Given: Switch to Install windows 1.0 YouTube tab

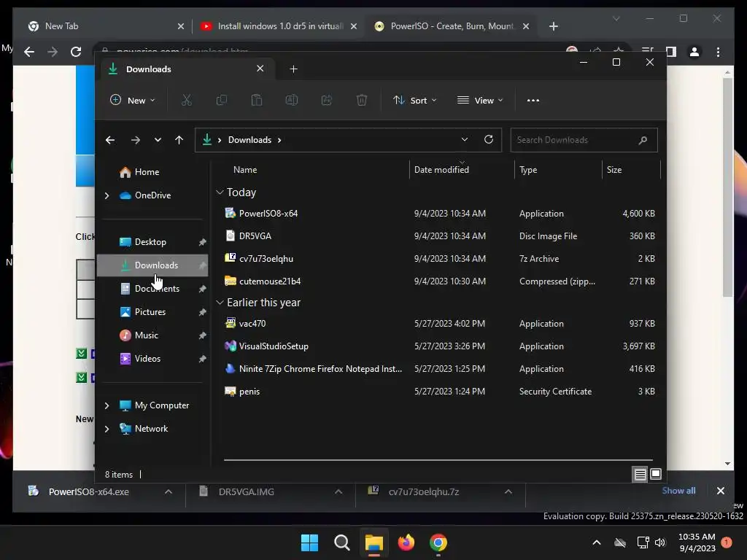Looking at the screenshot, I should click(279, 26).
